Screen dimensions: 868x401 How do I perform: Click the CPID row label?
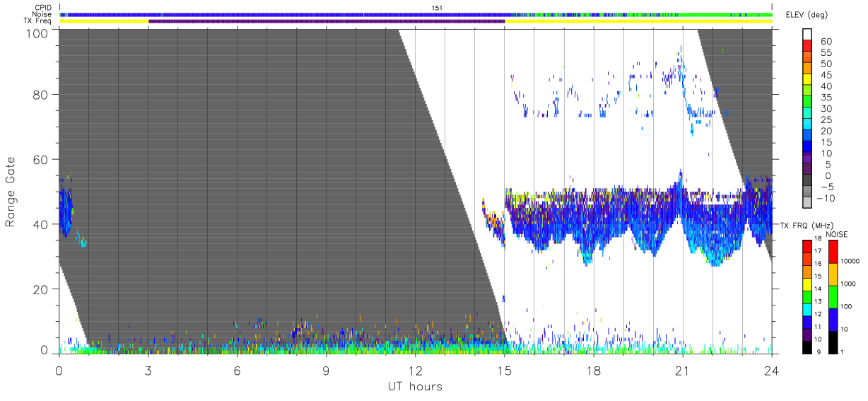[x=42, y=8]
